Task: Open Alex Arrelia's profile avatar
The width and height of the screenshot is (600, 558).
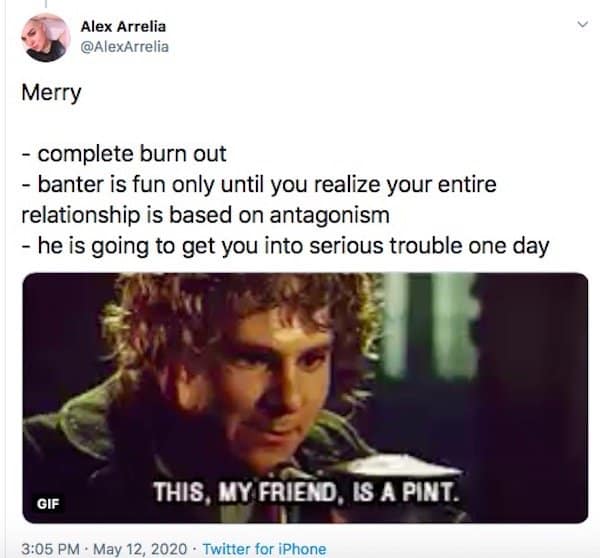Action: point(46,38)
